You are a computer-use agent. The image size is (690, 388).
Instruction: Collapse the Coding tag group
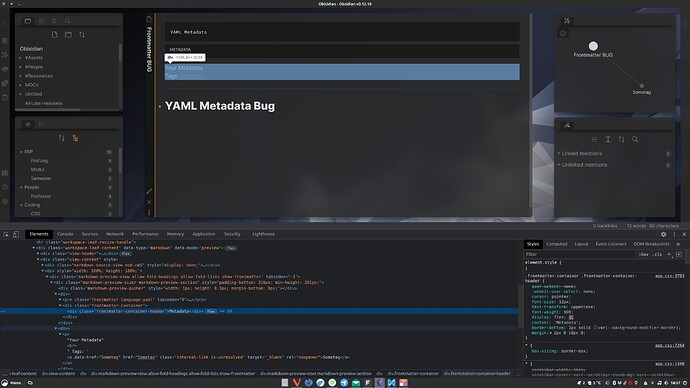(21, 205)
